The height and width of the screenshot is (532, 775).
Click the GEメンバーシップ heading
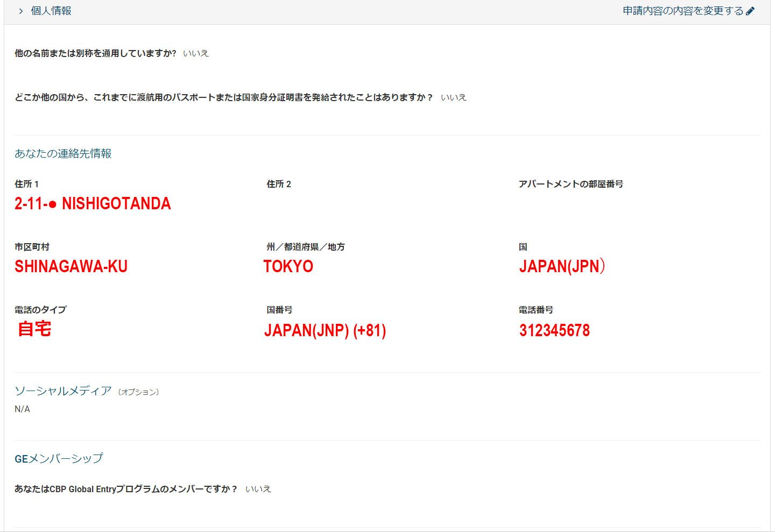pyautogui.click(x=59, y=458)
